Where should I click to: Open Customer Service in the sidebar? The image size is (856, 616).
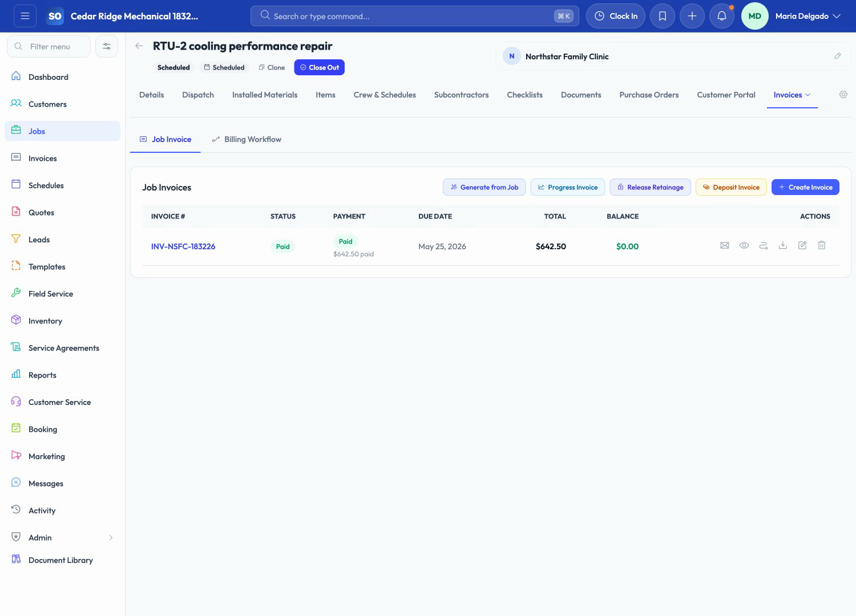62,402
